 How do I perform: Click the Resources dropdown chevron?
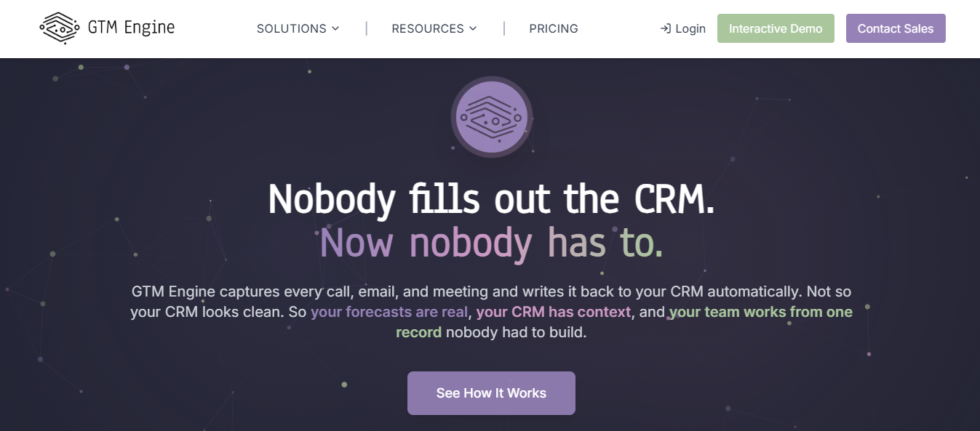(474, 29)
